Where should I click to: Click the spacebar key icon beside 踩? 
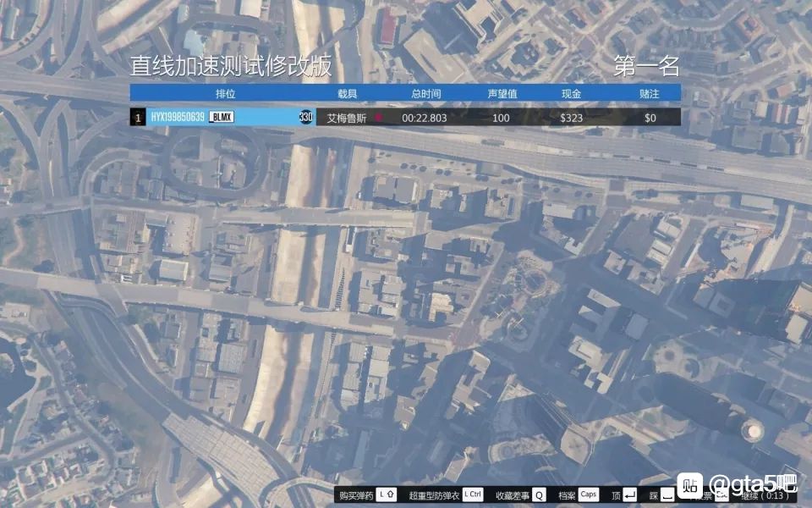pyautogui.click(x=668, y=495)
